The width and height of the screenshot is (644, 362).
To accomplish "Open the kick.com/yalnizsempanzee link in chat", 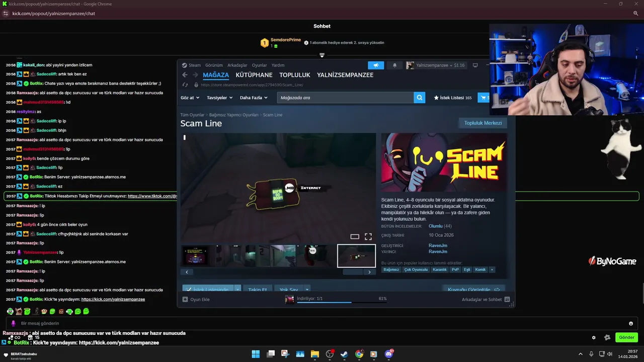I will (113, 299).
